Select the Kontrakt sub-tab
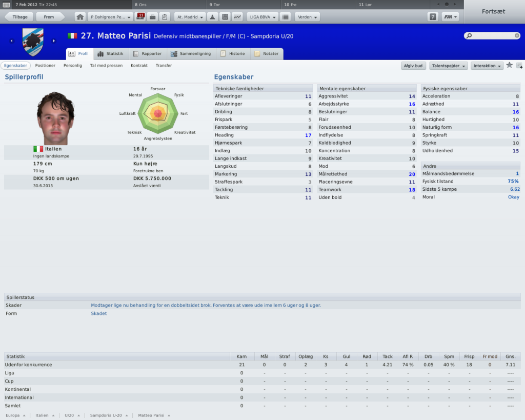 (x=139, y=66)
